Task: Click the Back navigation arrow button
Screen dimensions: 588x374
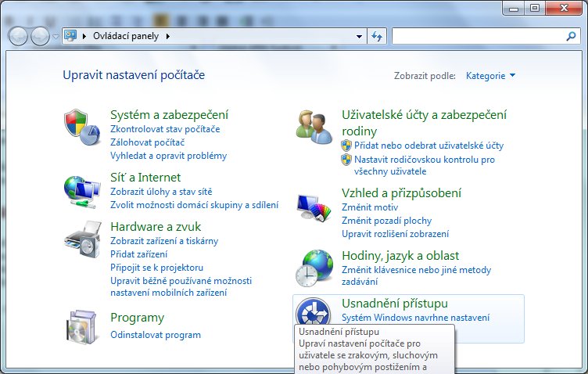Action: point(18,37)
